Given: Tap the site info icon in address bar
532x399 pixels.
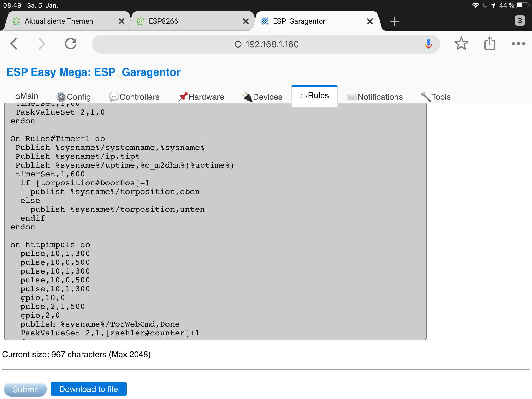Looking at the screenshot, I should 238,44.
